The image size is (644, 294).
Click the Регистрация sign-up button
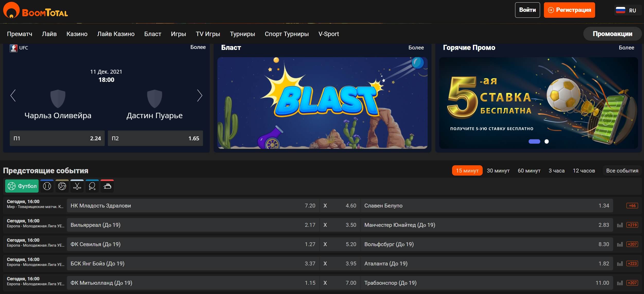click(x=569, y=10)
